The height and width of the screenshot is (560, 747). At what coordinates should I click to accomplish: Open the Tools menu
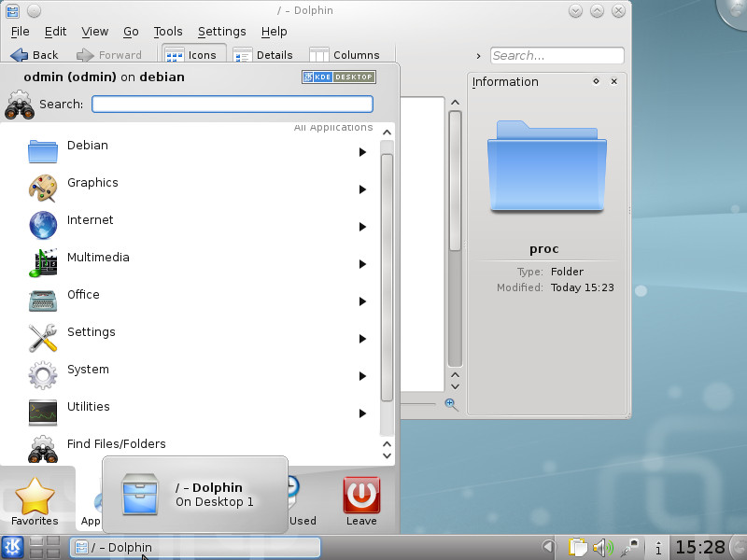tap(168, 32)
